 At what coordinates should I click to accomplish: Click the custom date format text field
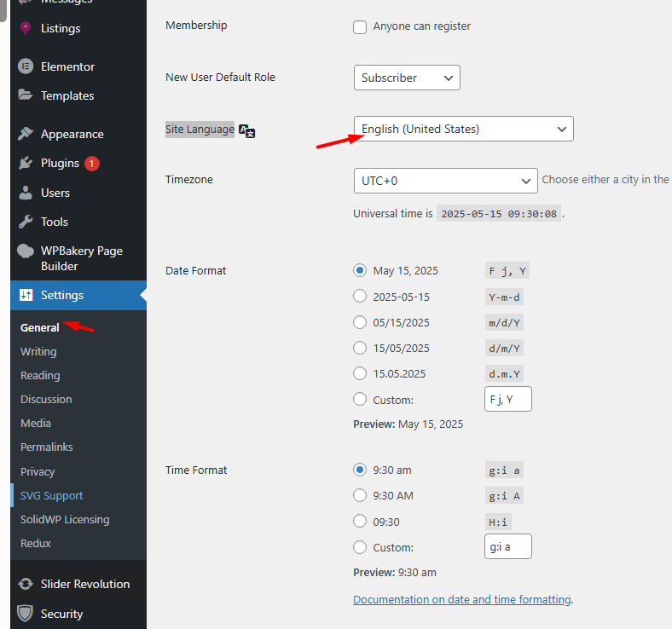pos(507,399)
